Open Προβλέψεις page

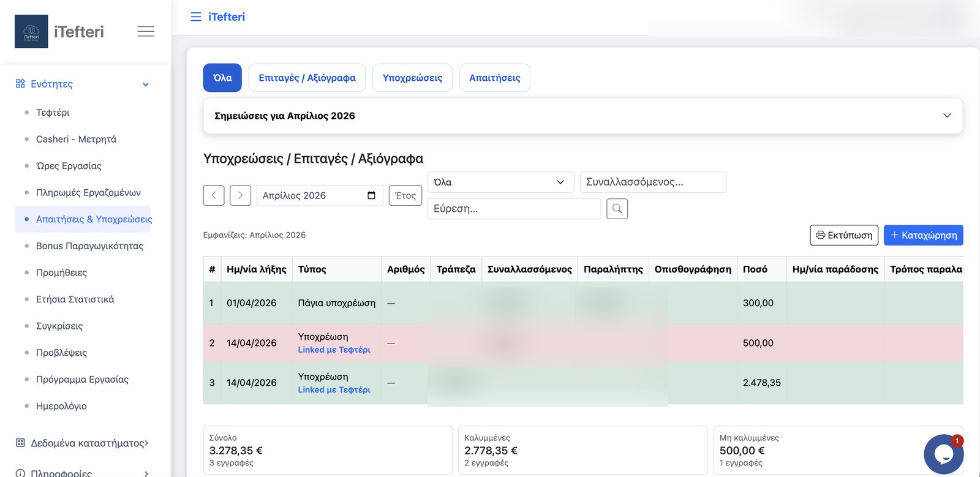tap(61, 353)
